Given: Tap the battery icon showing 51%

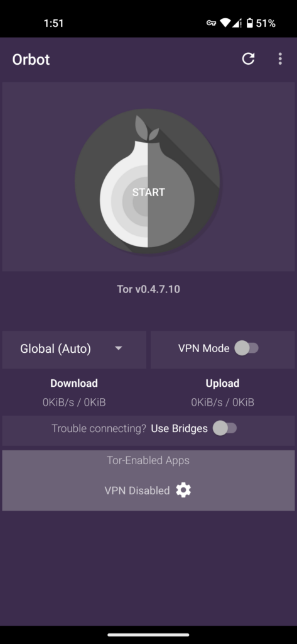Looking at the screenshot, I should pyautogui.click(x=249, y=23).
